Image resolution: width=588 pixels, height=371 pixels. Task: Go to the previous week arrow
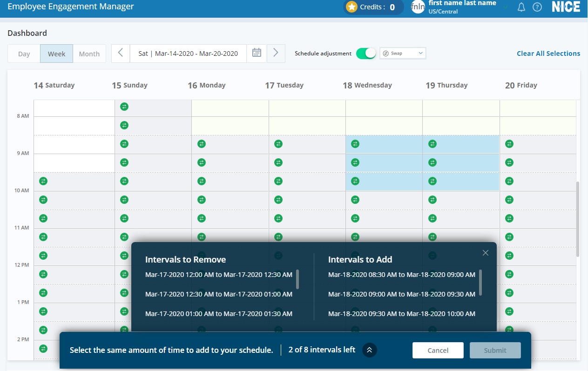tap(121, 53)
